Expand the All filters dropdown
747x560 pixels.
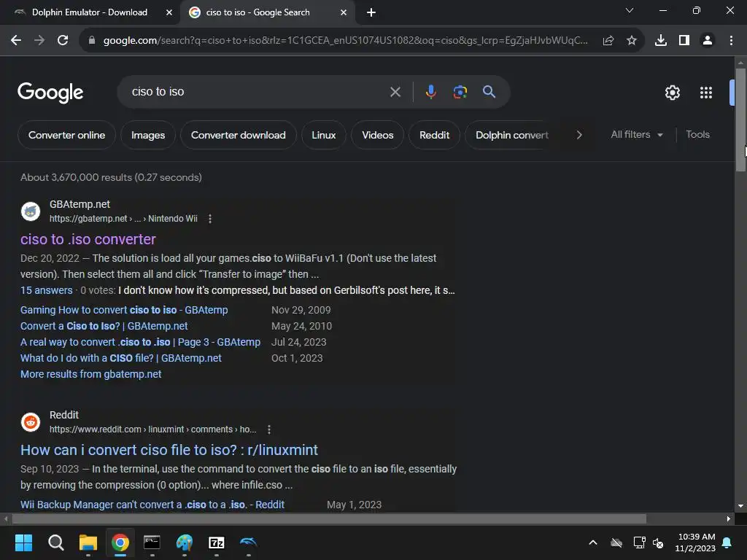637,135
